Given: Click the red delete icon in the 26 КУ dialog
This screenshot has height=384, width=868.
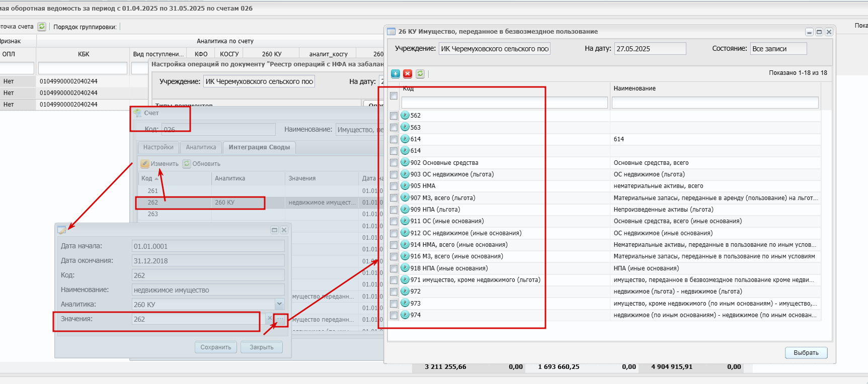Looking at the screenshot, I should click(408, 73).
